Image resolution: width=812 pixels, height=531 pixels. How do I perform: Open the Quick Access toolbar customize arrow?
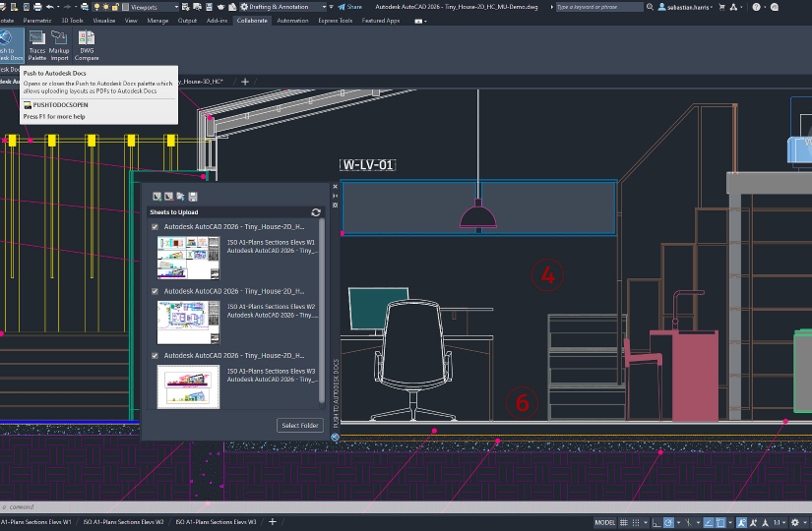(331, 7)
